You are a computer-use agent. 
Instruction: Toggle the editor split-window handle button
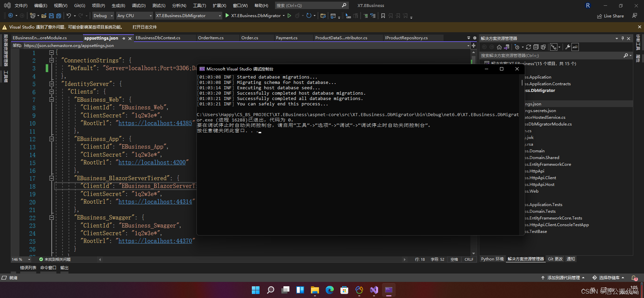473,46
